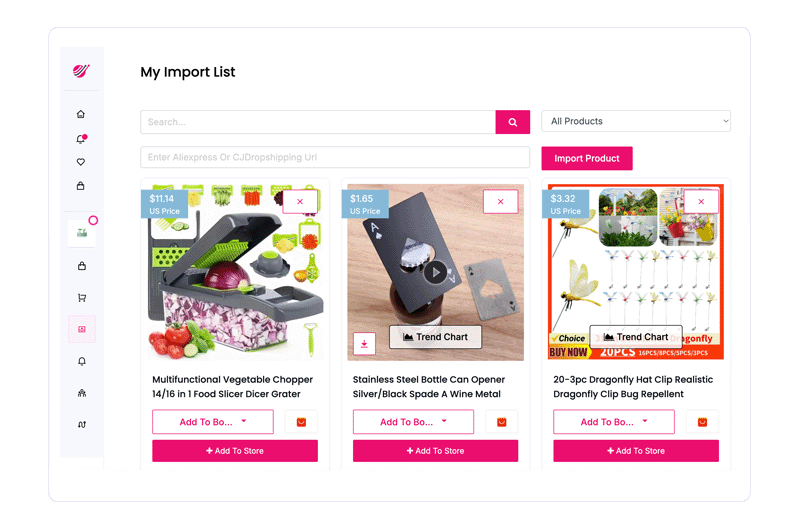800x529 pixels.
Task: Open notifications bell with red dot
Action: (x=81, y=138)
